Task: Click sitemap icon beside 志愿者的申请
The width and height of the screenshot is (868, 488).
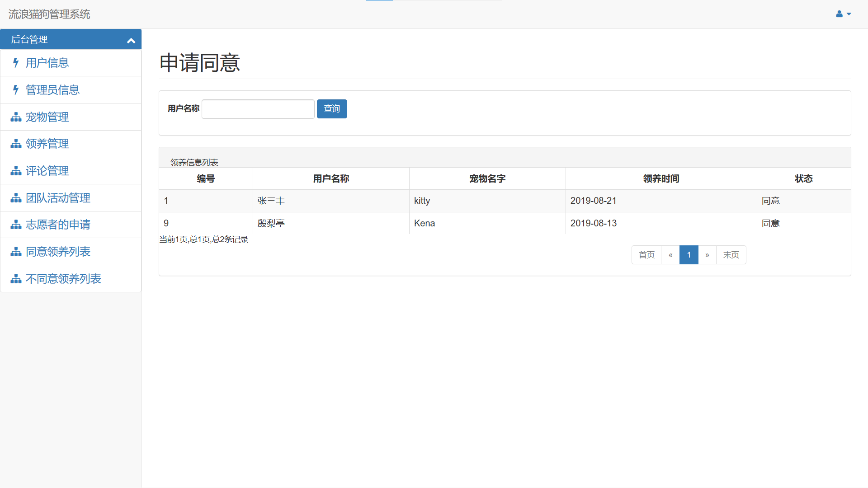Action: pos(16,225)
